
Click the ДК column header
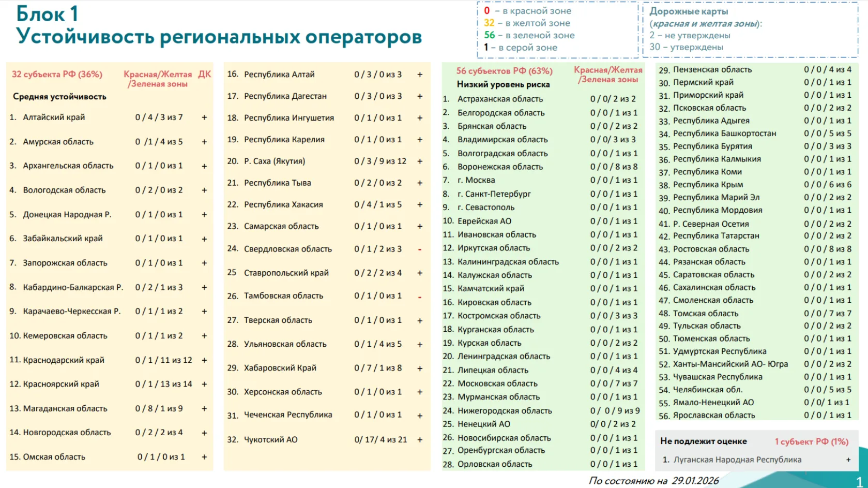(x=204, y=75)
